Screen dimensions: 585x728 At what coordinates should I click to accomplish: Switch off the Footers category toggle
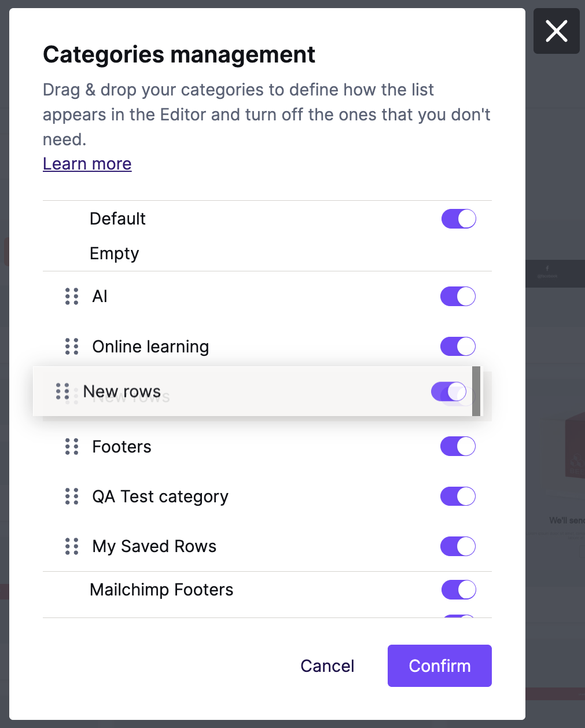458,446
